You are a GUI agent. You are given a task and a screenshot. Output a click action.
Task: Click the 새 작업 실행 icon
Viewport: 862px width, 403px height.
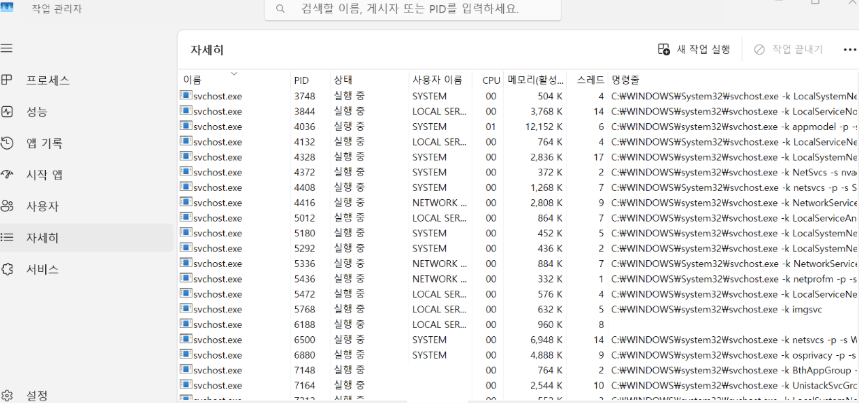click(664, 49)
